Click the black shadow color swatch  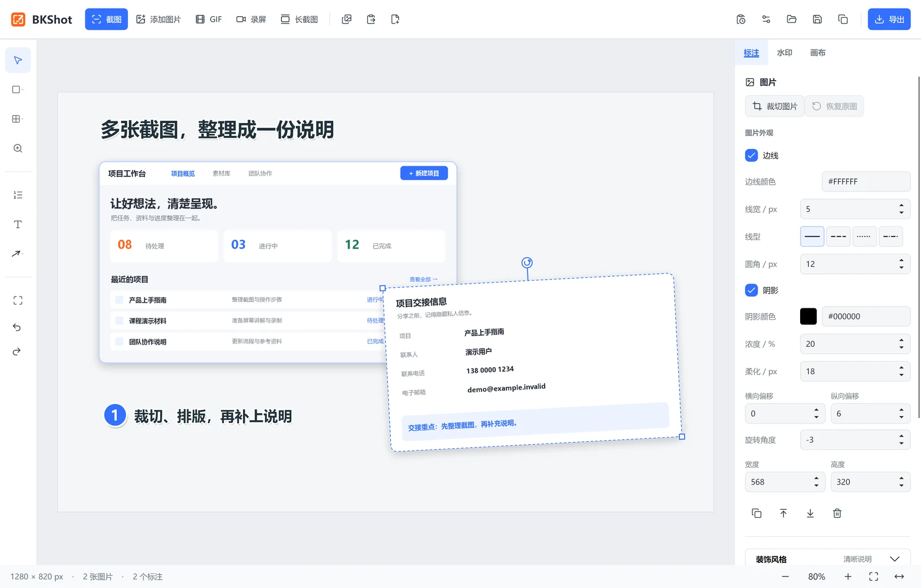point(808,316)
